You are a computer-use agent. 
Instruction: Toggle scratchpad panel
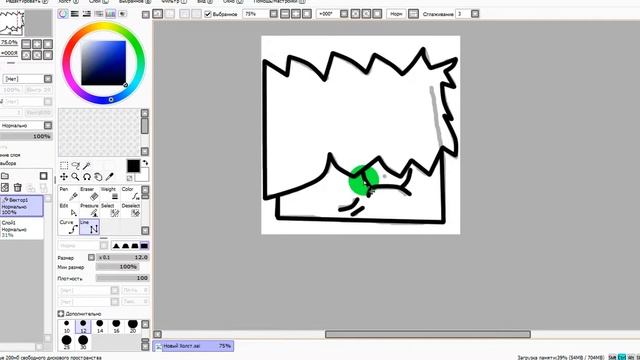(122, 14)
